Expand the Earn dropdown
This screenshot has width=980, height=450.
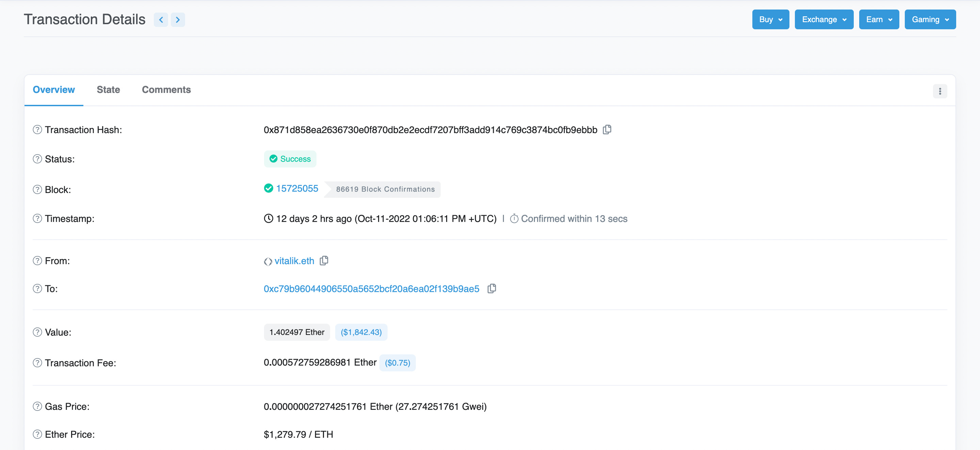point(879,19)
